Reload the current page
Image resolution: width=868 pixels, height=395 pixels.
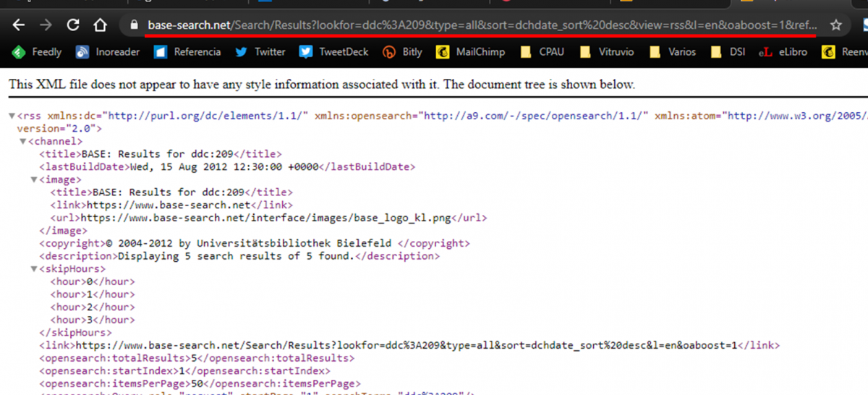[72, 25]
